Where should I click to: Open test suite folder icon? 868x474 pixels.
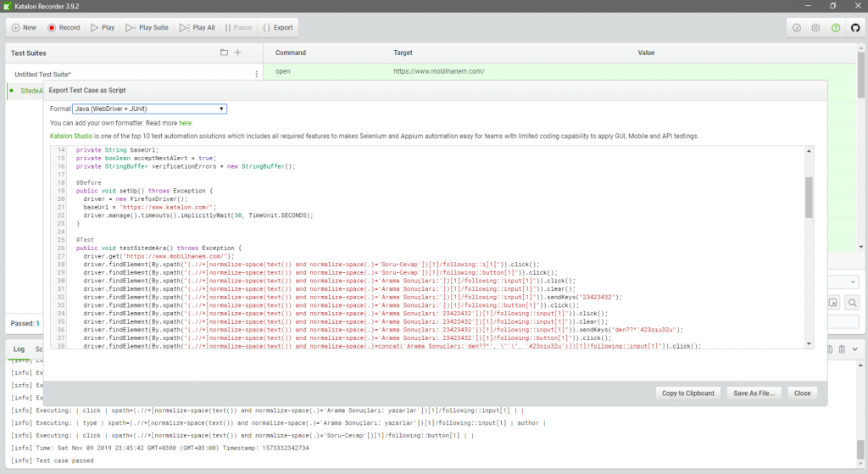224,53
